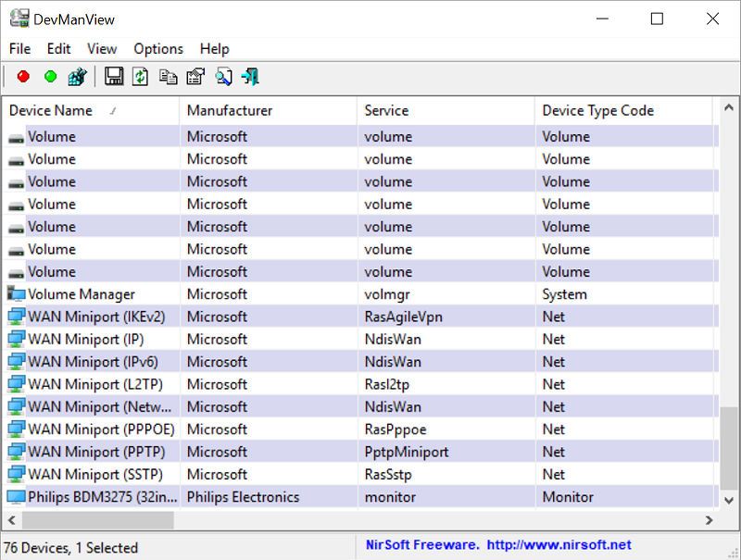The image size is (741, 560).
Task: Click the DevManView application title icon
Action: coord(19,19)
